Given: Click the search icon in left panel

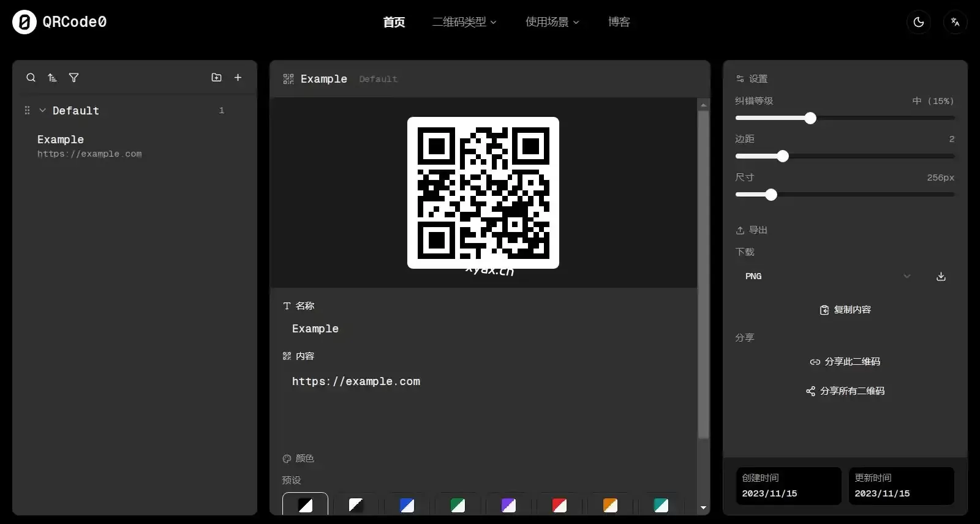Looking at the screenshot, I should pyautogui.click(x=31, y=78).
